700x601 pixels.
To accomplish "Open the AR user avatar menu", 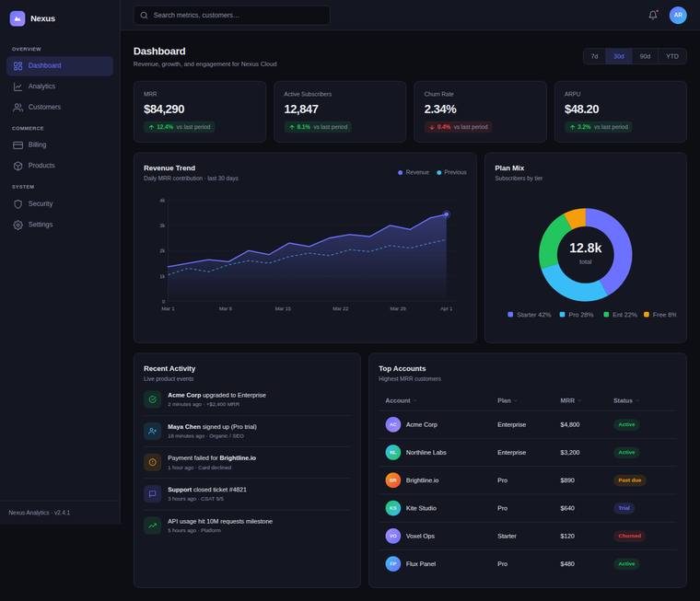I will click(678, 15).
